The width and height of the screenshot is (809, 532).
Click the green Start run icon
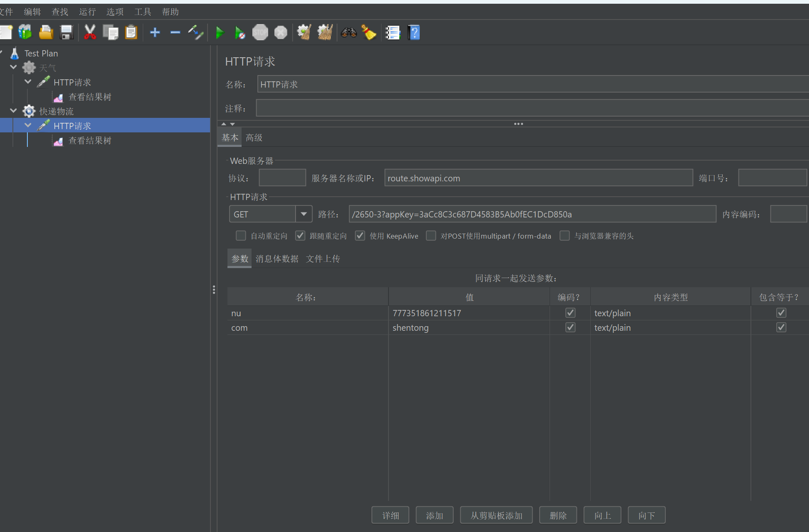click(220, 32)
